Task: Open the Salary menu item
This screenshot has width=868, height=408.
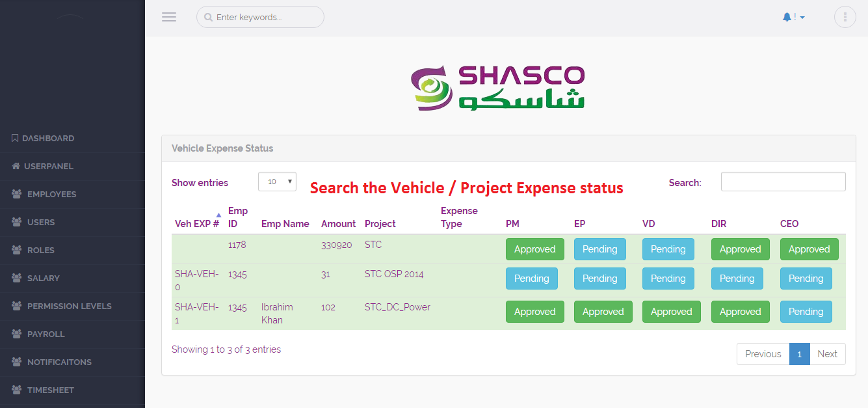Action: coord(43,278)
